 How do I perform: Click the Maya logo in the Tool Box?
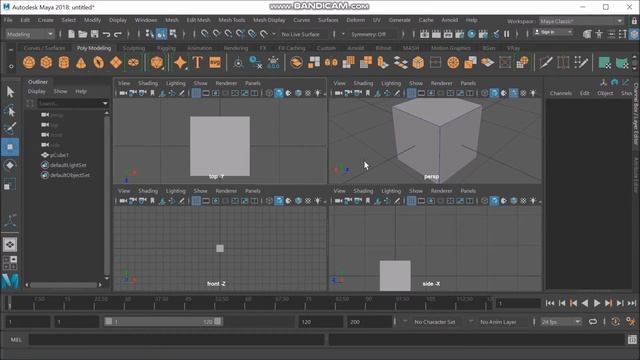coord(10,281)
